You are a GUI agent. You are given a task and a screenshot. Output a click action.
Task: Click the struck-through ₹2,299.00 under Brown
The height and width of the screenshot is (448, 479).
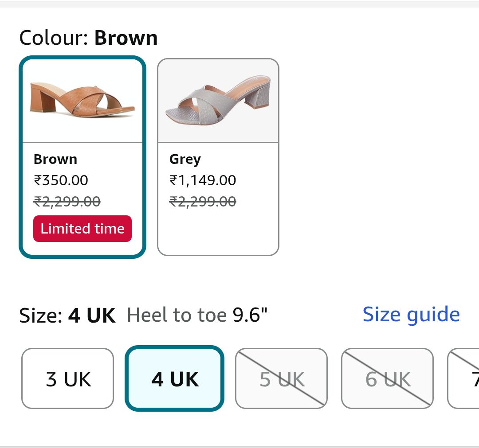click(67, 202)
